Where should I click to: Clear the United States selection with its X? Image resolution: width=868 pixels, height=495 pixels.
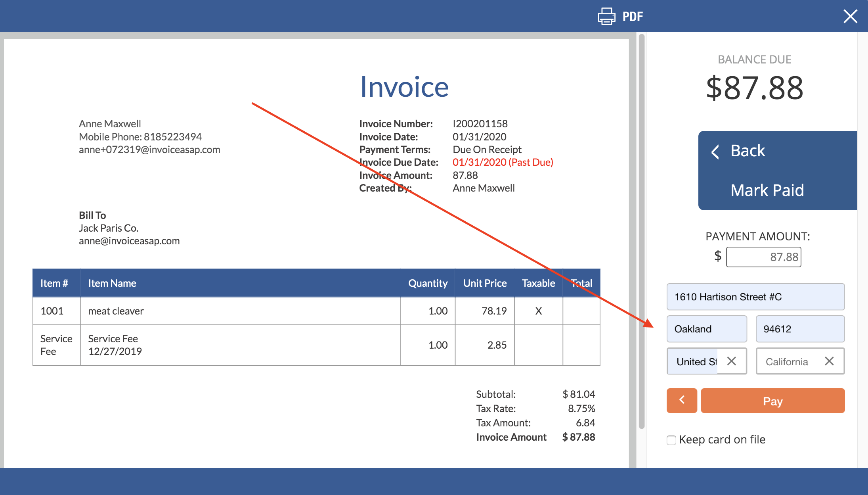pos(732,361)
